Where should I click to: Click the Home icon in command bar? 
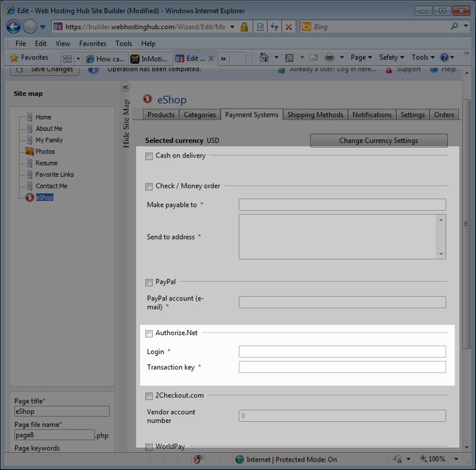[264, 58]
